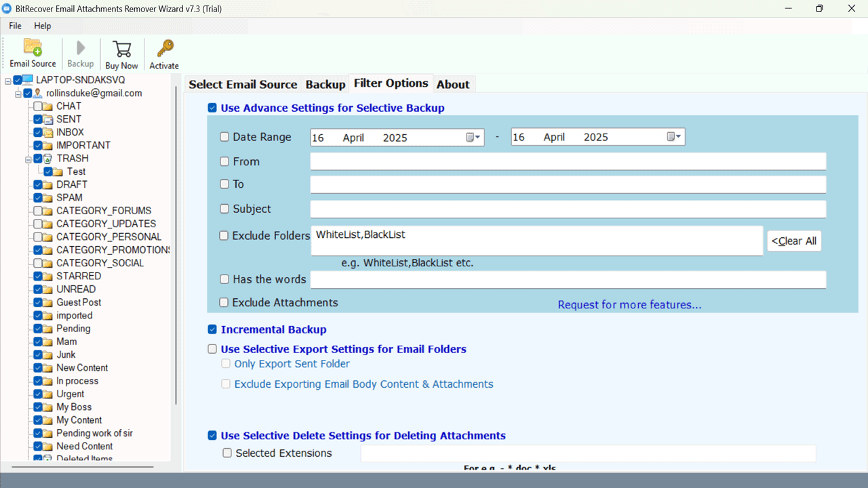Screen dimensions: 868x488
Task: Collapse the LAPTOP-SNDAKSVQ tree node
Action: click(x=7, y=81)
